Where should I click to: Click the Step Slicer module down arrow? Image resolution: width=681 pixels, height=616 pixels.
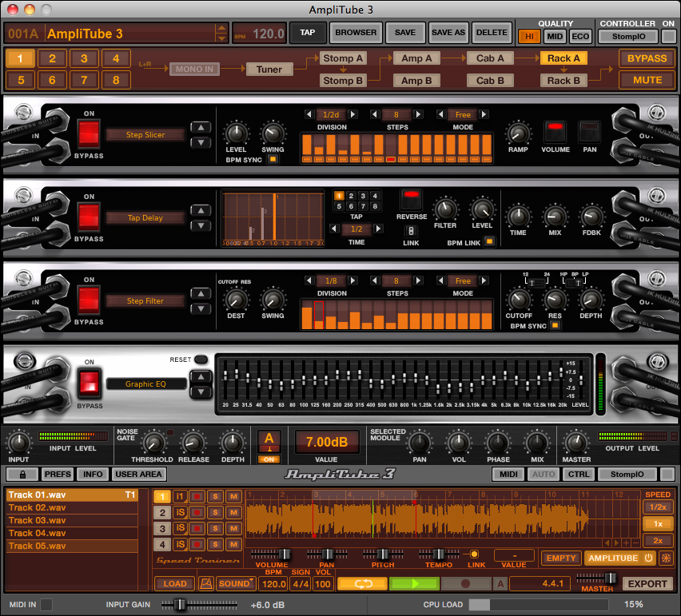pyautogui.click(x=201, y=142)
